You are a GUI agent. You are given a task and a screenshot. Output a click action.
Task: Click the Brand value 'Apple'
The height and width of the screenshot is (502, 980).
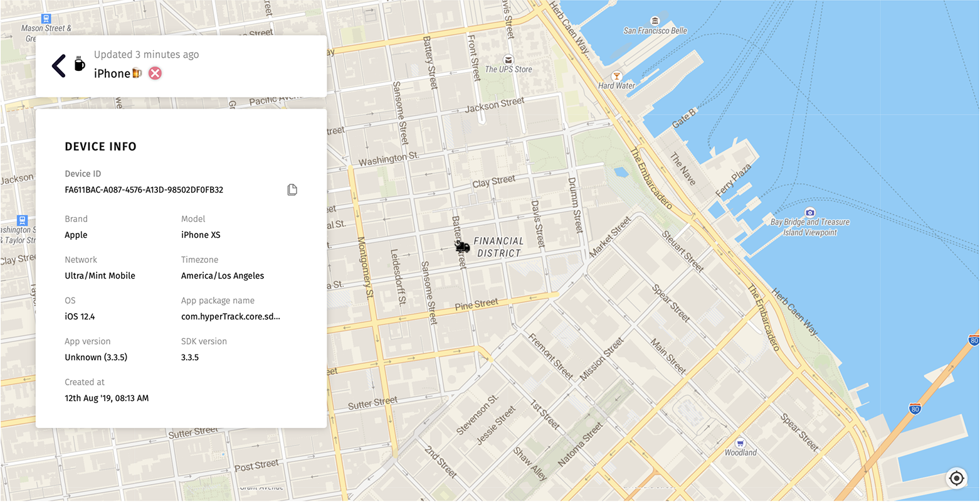tap(76, 235)
